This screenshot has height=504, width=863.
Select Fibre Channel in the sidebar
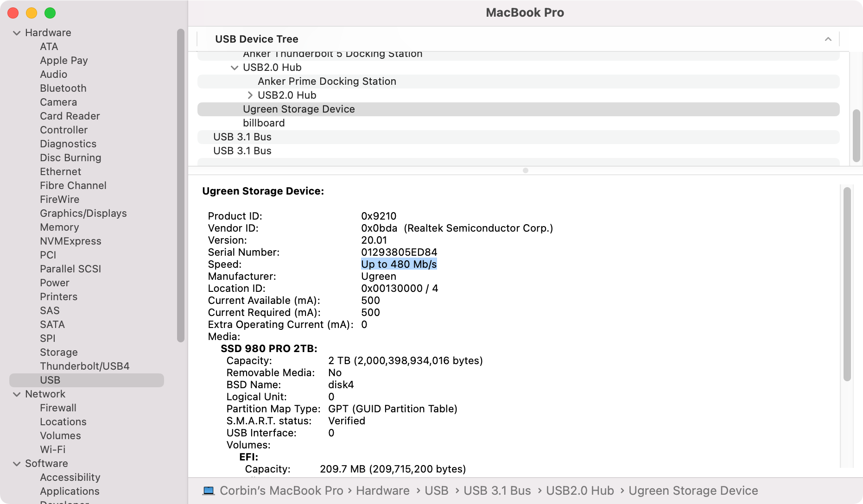click(73, 186)
